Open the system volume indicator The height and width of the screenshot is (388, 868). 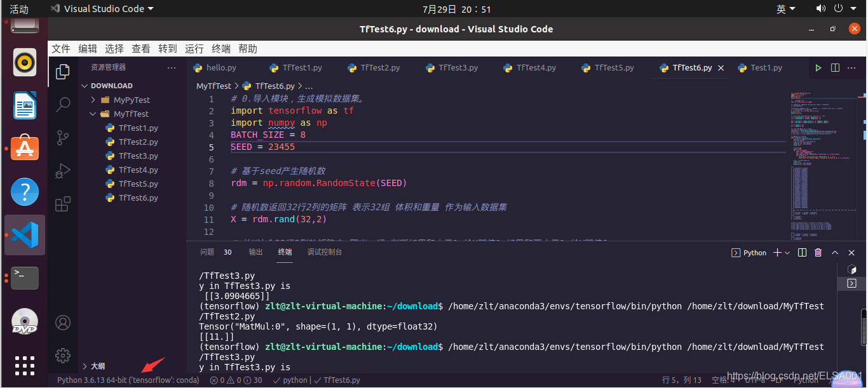(821, 9)
